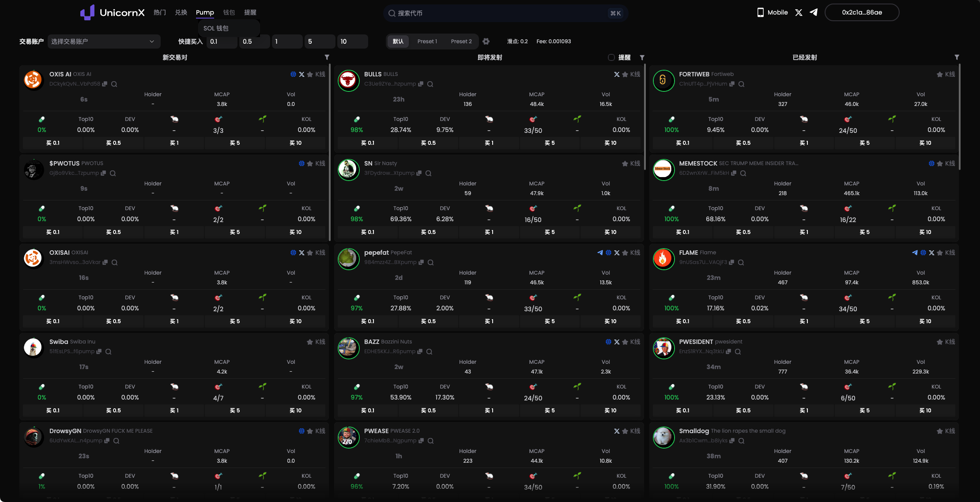Open the settings gear beside Preset 2
980x502 pixels.
pyautogui.click(x=486, y=42)
